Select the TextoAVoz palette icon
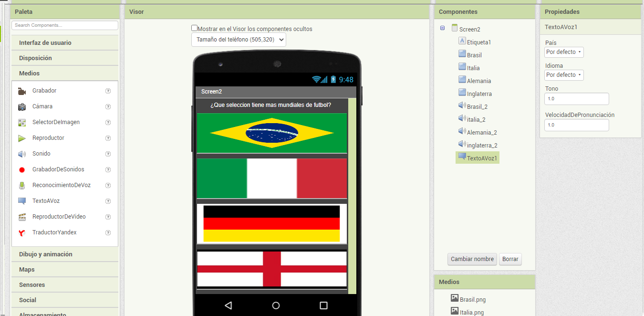Screen dimensions: 644x316 point(22,201)
